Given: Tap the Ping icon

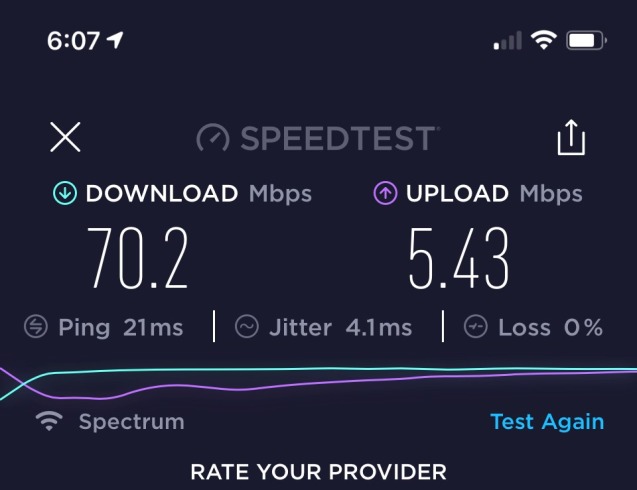Looking at the screenshot, I should pyautogui.click(x=36, y=327).
